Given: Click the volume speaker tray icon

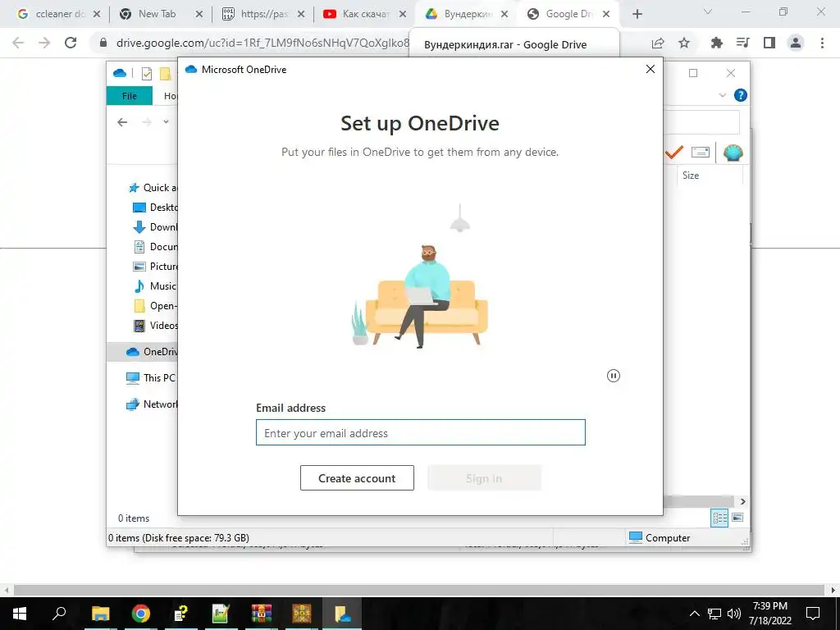Looking at the screenshot, I should pyautogui.click(x=734, y=614).
